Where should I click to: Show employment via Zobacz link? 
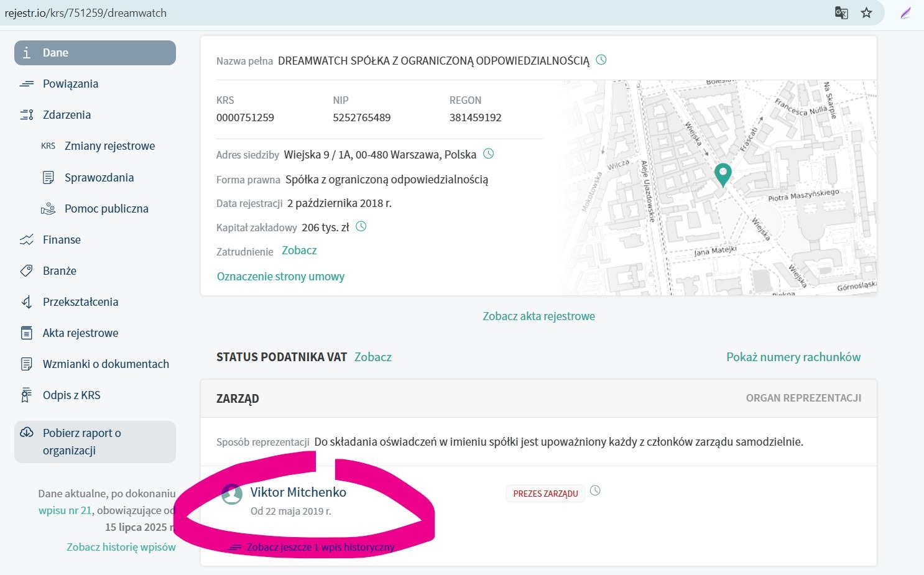pos(299,251)
